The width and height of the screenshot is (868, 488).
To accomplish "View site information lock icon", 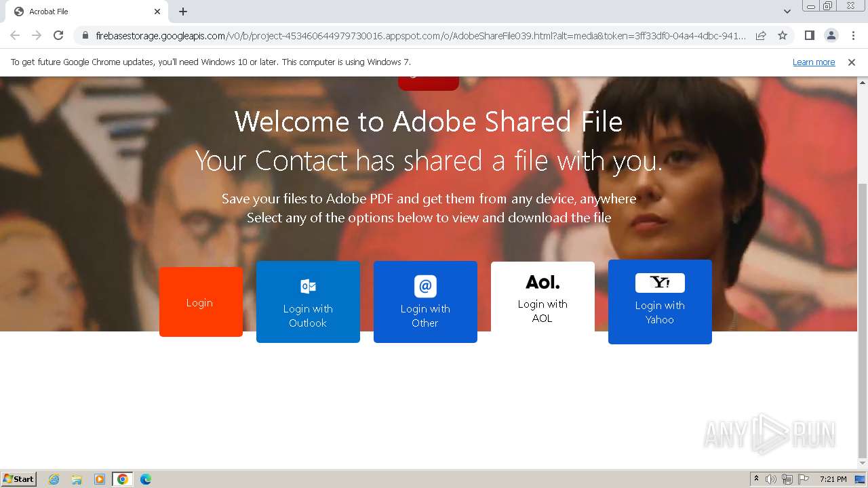I will (85, 35).
